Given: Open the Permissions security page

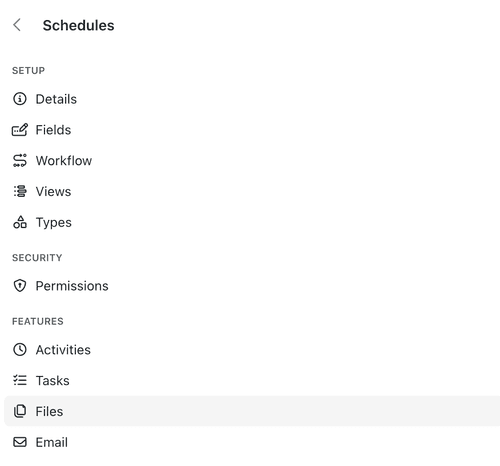Looking at the screenshot, I should [x=72, y=286].
